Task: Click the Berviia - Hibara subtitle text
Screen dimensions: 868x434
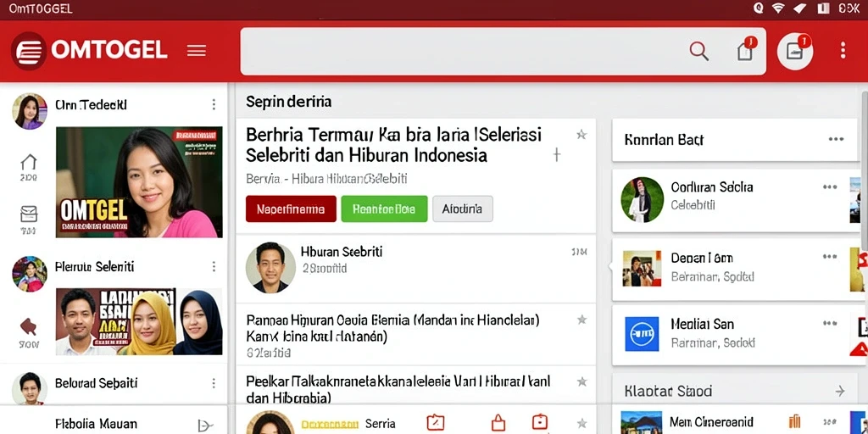Action: tap(326, 179)
